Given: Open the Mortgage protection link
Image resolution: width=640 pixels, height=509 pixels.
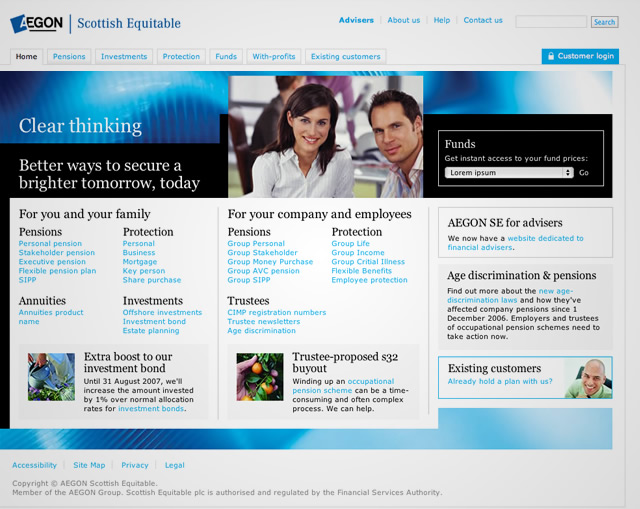Looking at the screenshot, I should [140, 262].
